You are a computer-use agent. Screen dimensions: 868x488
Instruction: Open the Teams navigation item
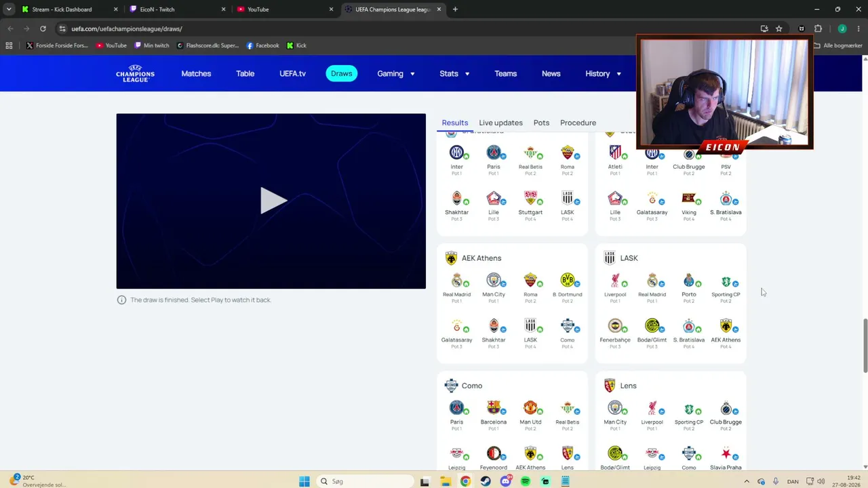tap(505, 73)
